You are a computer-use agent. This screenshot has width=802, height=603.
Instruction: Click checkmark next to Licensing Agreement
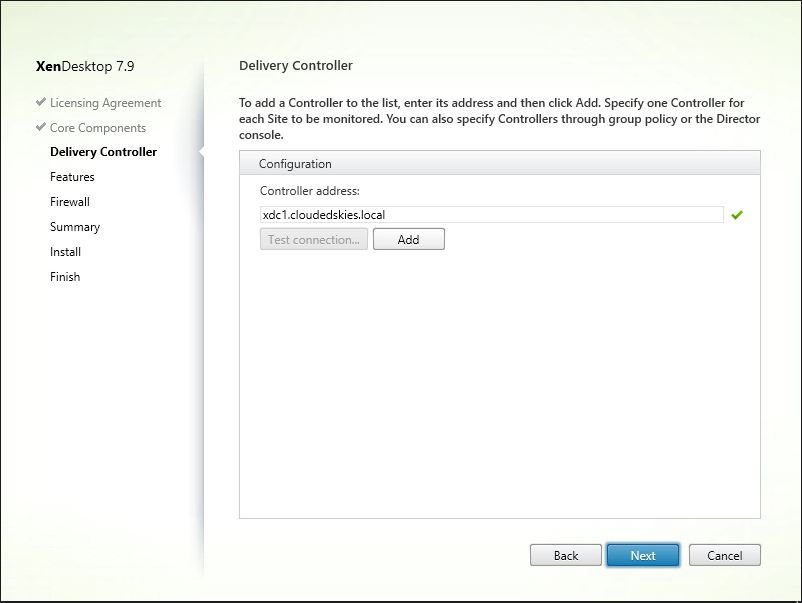[x=41, y=102]
